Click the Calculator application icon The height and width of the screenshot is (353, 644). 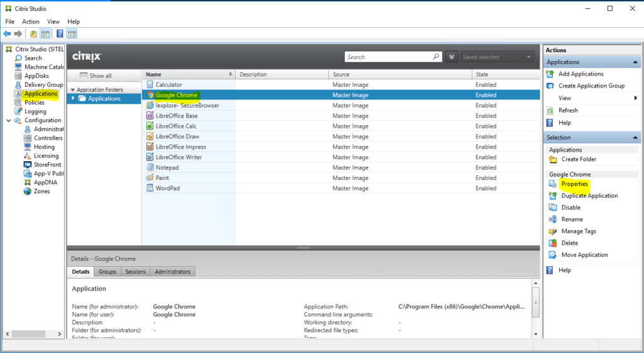pos(150,85)
